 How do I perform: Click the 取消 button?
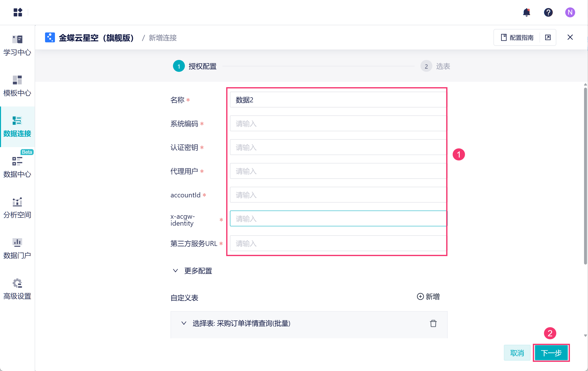click(517, 353)
